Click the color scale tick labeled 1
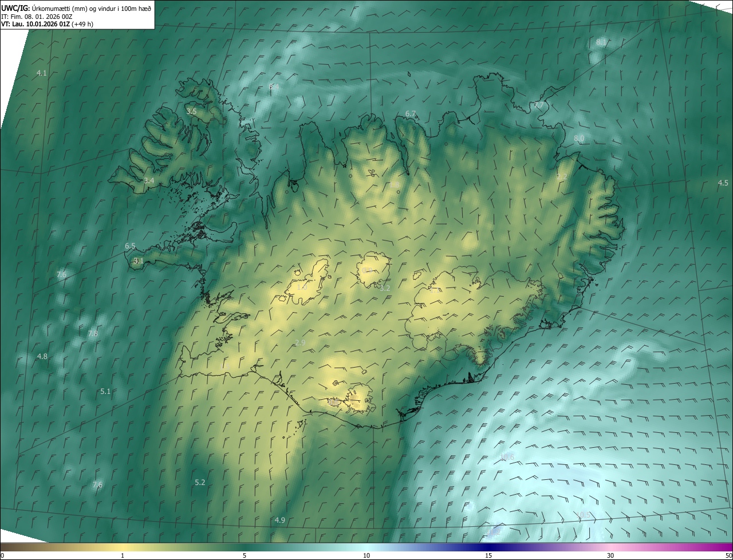 (123, 555)
